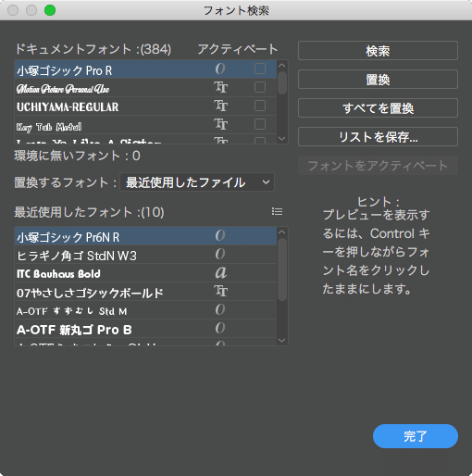Select 小塚ゴシック Pr6N R in recent fonts
Image resolution: width=472 pixels, height=476 pixels.
pos(145,236)
